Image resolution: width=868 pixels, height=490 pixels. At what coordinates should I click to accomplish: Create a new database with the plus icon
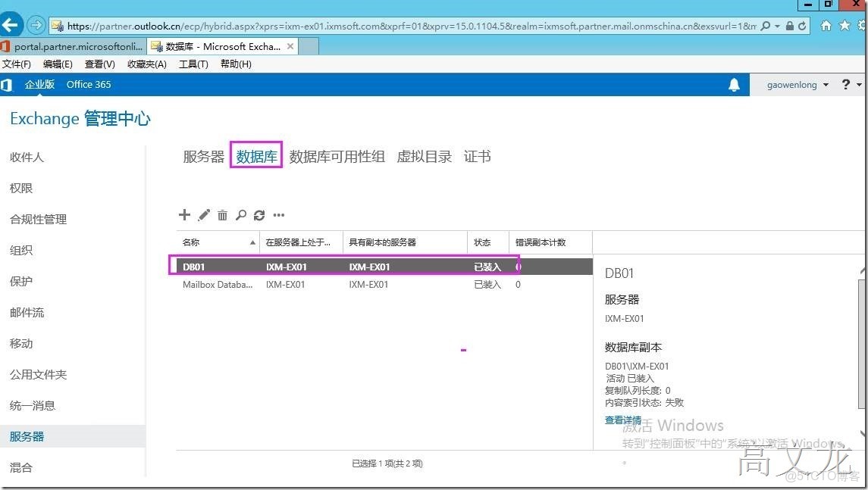[184, 214]
